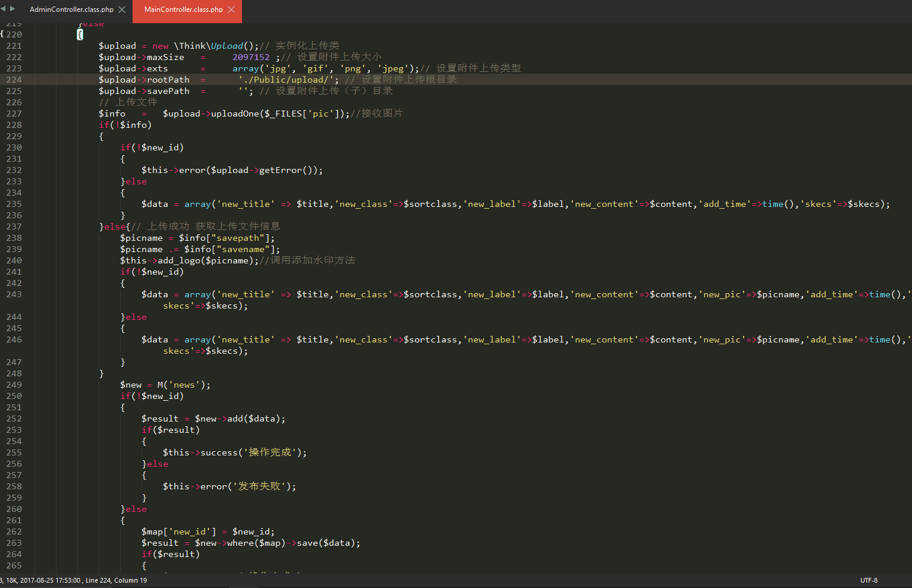This screenshot has width=912, height=588.
Task: Select the MainController.class.php tab
Action: (x=183, y=10)
